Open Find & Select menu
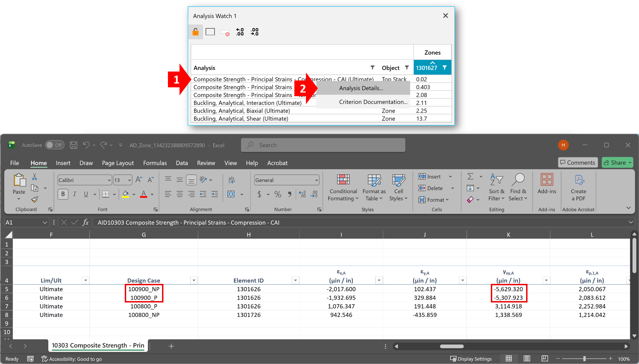Image resolution: width=639 pixels, height=364 pixels. (518, 187)
